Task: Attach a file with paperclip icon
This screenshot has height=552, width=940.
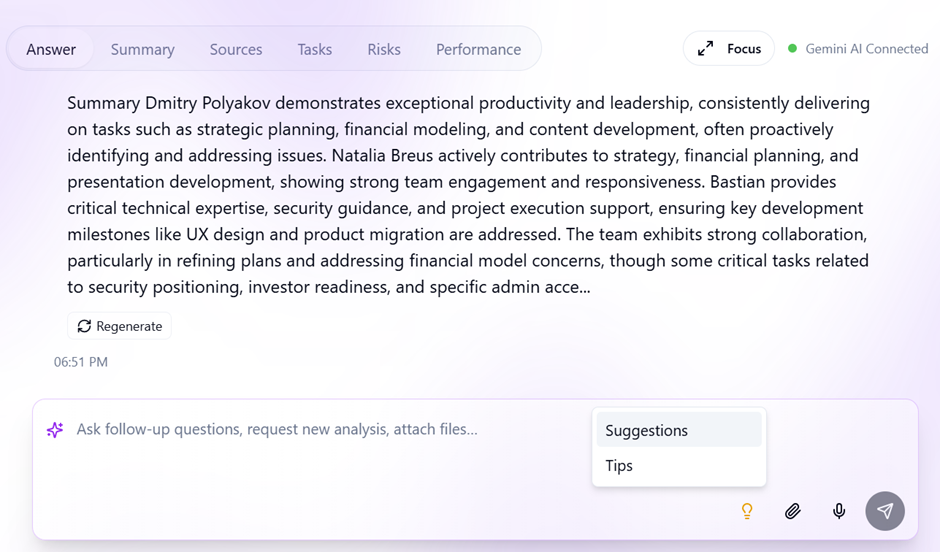Action: [x=793, y=511]
